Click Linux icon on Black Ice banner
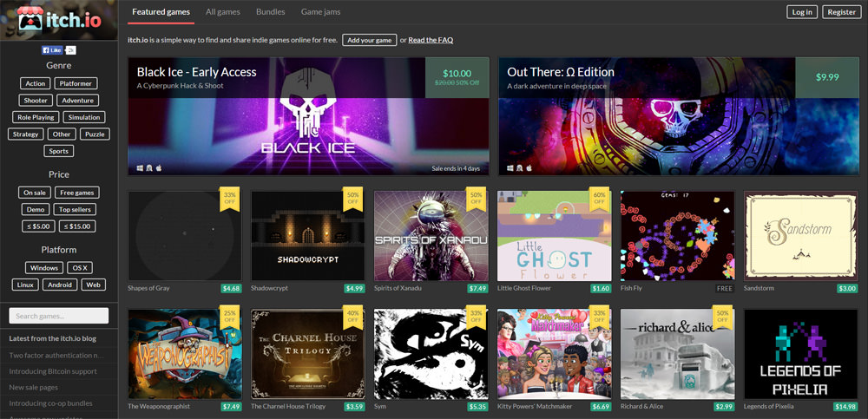 pos(149,167)
